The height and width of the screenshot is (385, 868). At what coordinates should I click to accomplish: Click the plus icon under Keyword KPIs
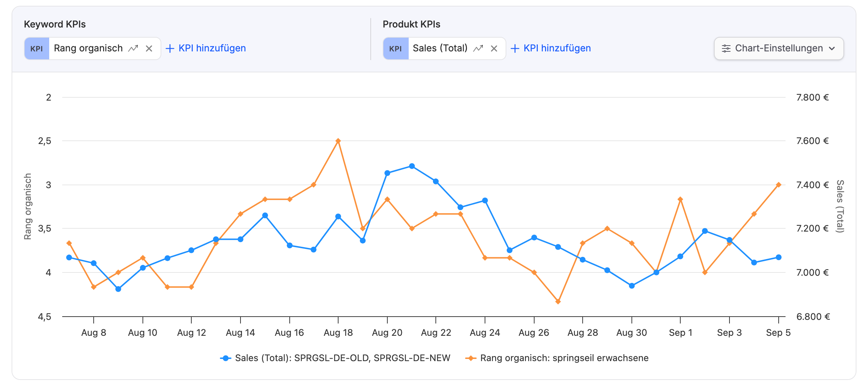[x=170, y=48]
